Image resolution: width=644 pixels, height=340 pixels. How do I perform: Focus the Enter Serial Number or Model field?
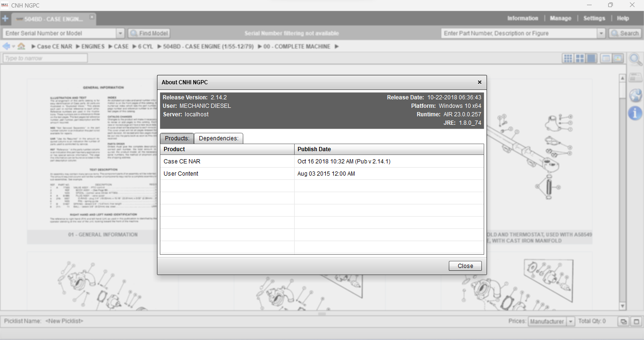(59, 33)
